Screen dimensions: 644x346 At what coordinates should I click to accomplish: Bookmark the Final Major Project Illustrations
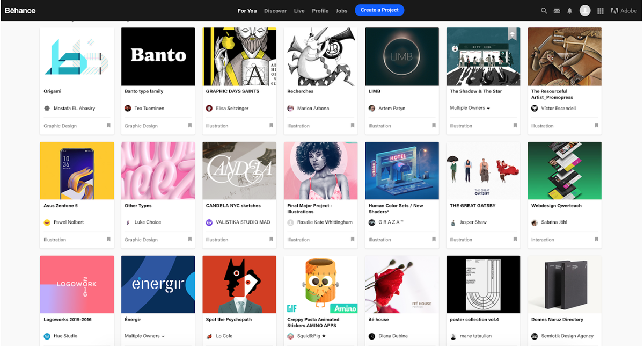(x=353, y=240)
